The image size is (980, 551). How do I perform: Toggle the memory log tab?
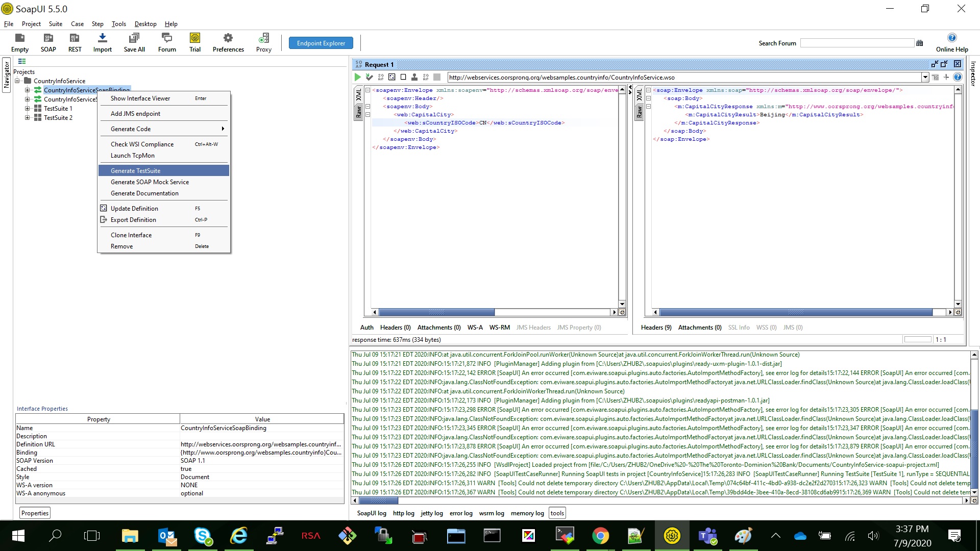[x=527, y=513]
